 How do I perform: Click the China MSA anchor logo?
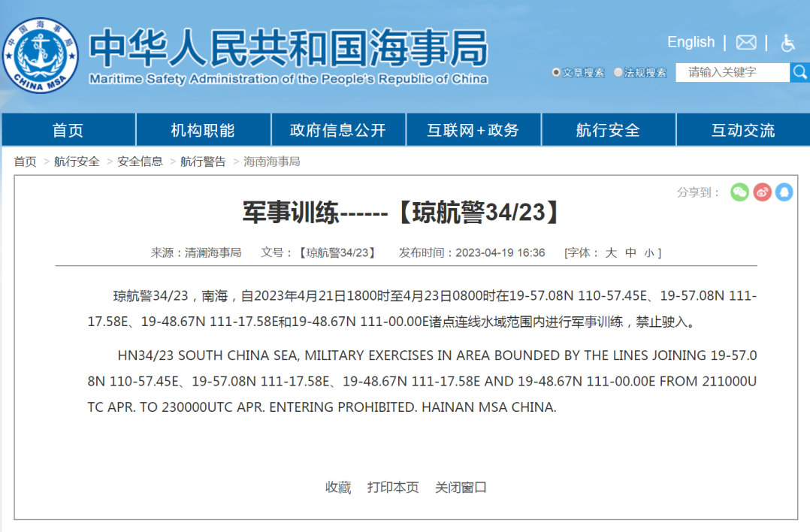point(40,55)
